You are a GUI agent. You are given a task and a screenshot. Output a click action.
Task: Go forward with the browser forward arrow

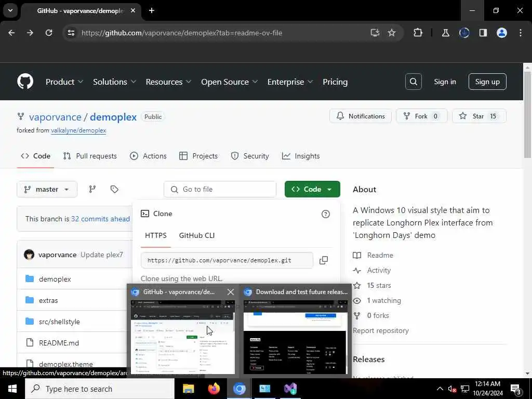(30, 33)
